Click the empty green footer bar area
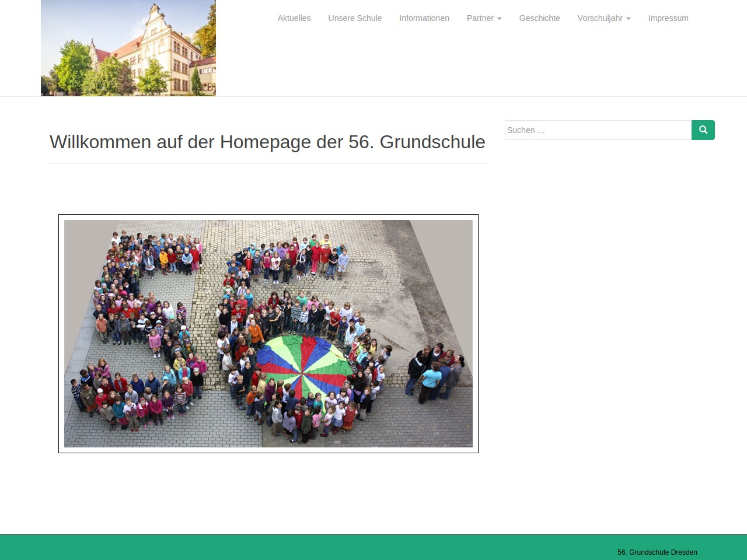The width and height of the screenshot is (747, 560). pyautogui.click(x=292, y=548)
